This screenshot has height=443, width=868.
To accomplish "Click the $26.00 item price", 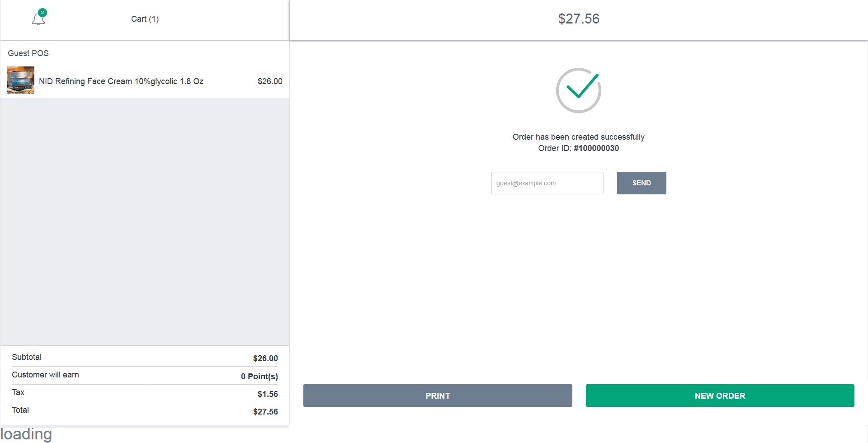I will pos(270,81).
